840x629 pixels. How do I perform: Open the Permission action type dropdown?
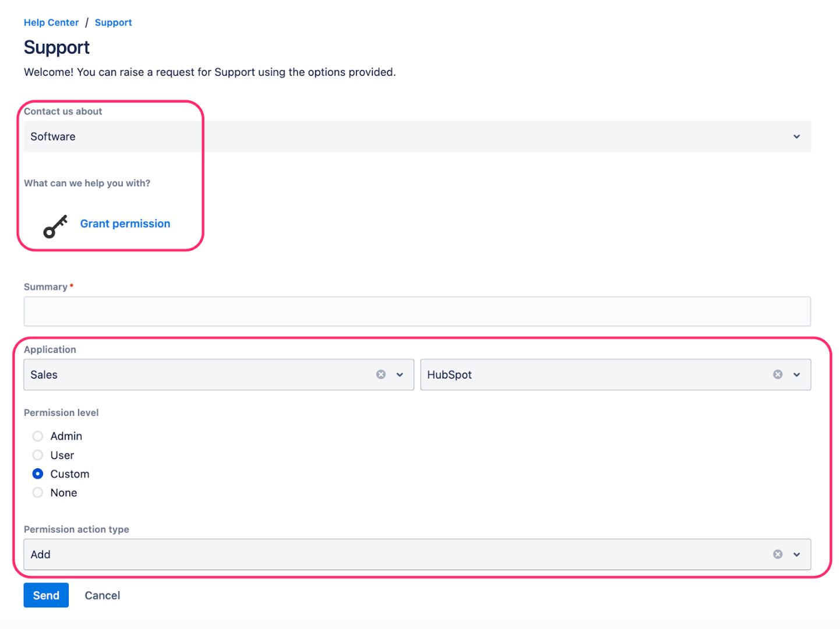click(796, 554)
